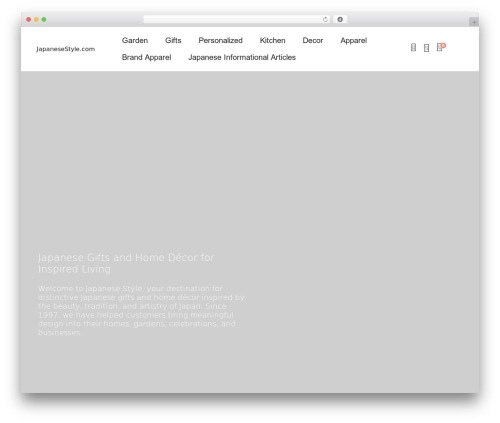Open a new tab with the plus button
This screenshot has height=423, width=500.
tap(474, 22)
